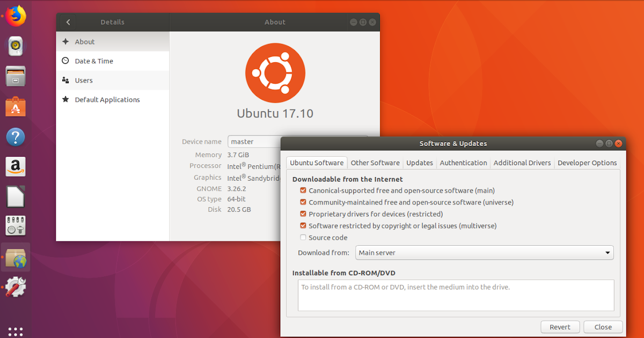Open the Help application from the dock
The image size is (644, 338).
pyautogui.click(x=15, y=137)
